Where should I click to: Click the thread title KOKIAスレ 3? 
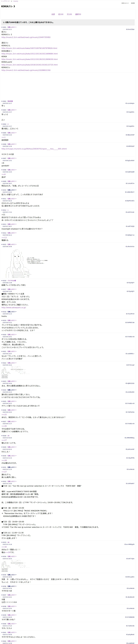(x=8, y=6)
